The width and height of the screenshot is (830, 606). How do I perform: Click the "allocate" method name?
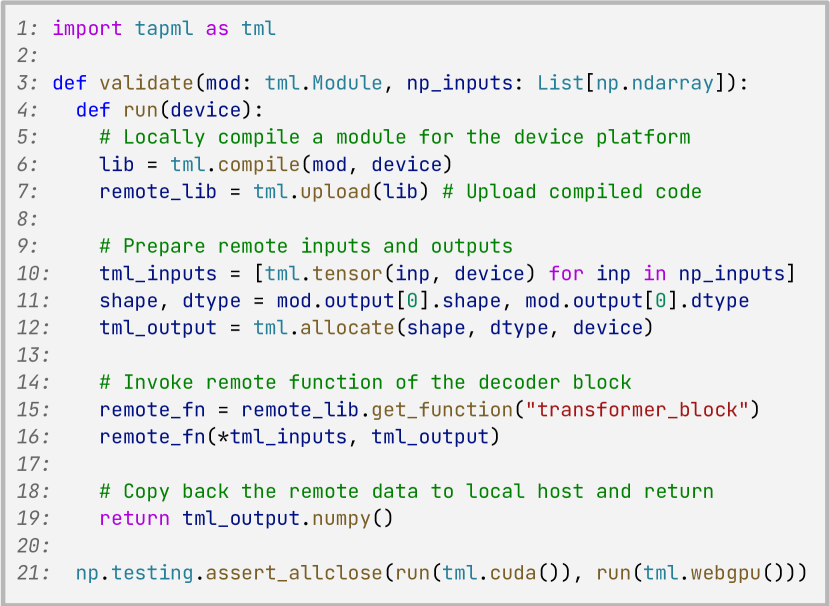coord(347,328)
